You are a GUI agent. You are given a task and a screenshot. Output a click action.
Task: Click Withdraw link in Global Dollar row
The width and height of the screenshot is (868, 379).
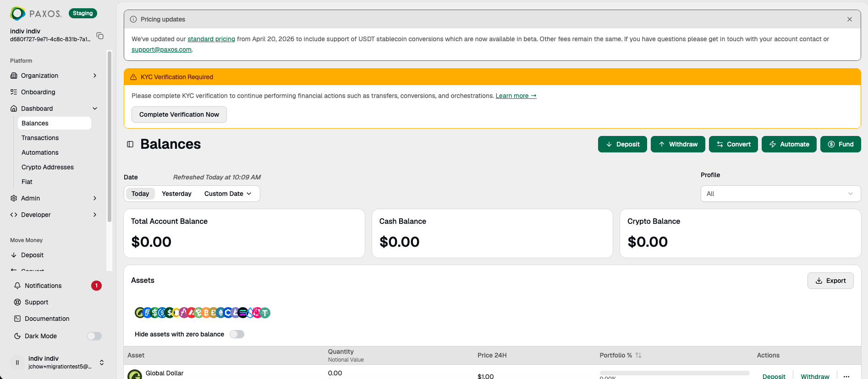click(x=815, y=376)
